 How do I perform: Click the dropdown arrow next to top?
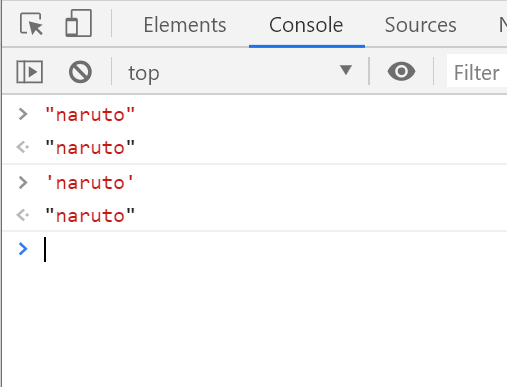(x=346, y=70)
